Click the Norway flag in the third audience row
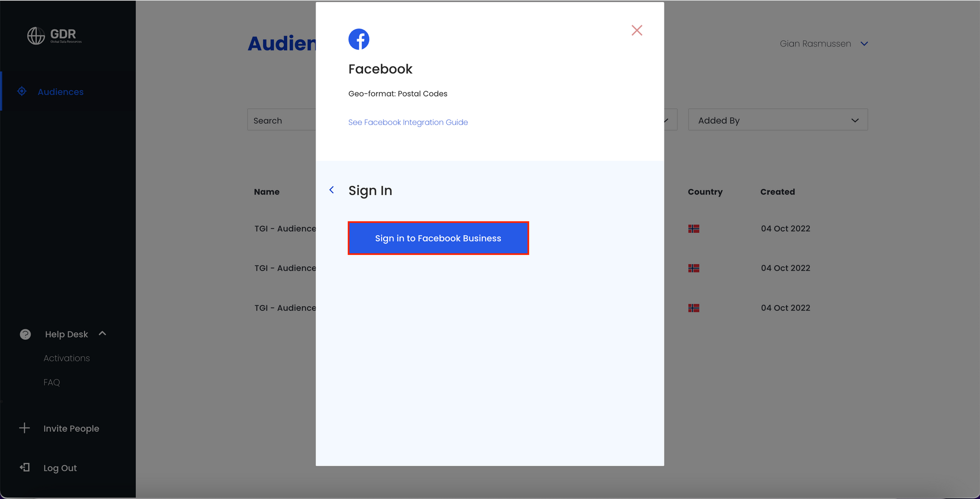 pos(693,308)
